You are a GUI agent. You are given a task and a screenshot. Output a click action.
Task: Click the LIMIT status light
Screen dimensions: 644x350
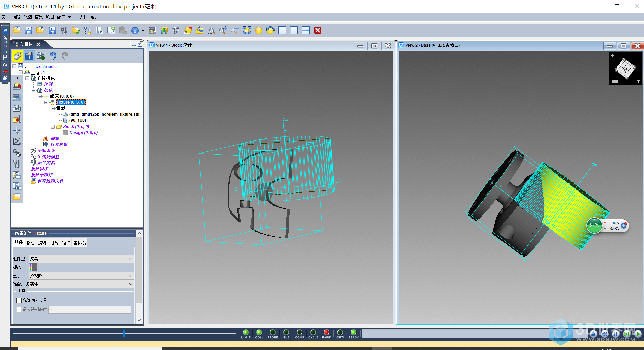click(246, 332)
